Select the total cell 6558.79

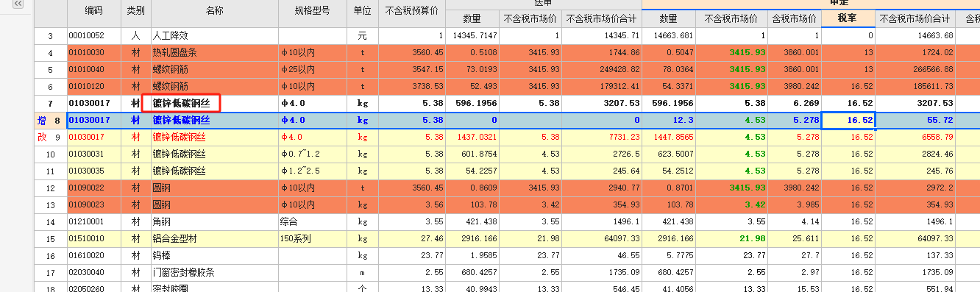pyautogui.click(x=915, y=137)
